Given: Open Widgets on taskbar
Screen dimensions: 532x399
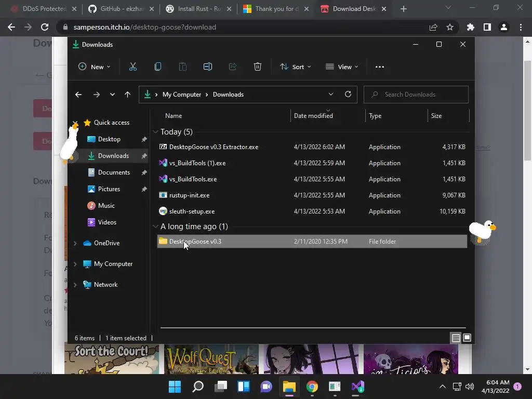Looking at the screenshot, I should 244,387.
